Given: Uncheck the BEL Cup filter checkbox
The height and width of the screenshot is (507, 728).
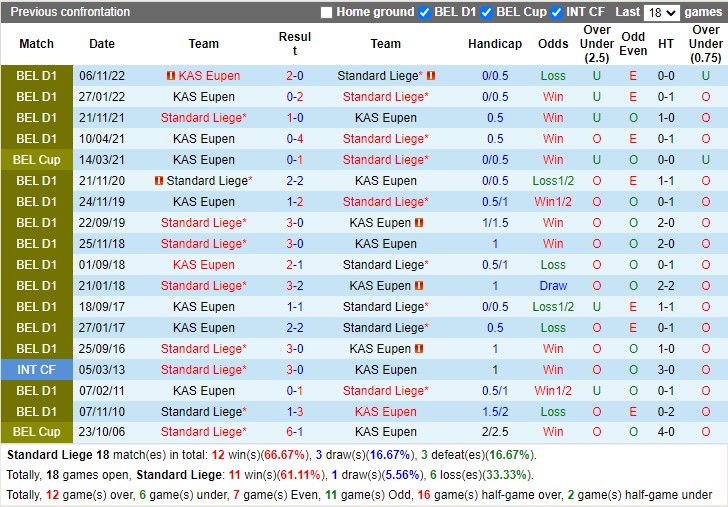Looking at the screenshot, I should pyautogui.click(x=486, y=13).
